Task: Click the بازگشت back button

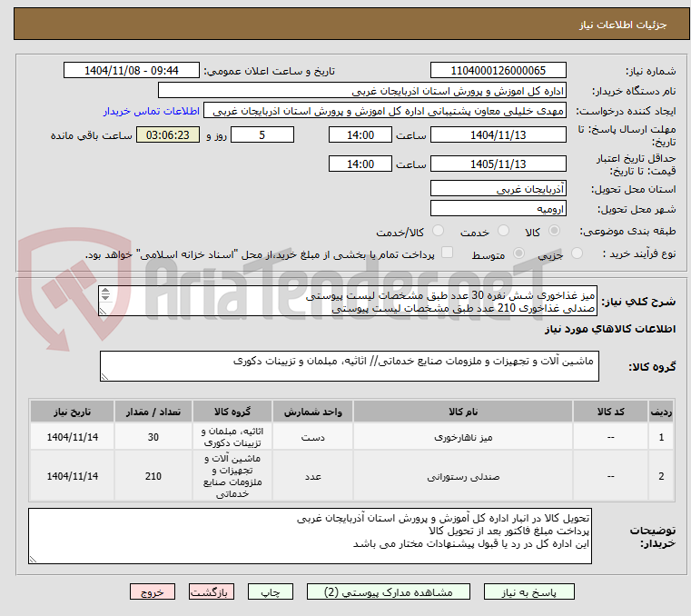Action: point(211,591)
